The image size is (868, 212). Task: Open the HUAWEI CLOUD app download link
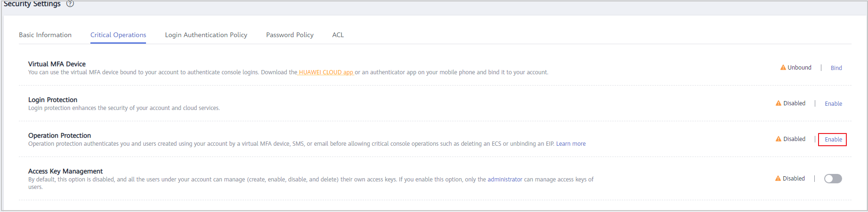coord(326,72)
